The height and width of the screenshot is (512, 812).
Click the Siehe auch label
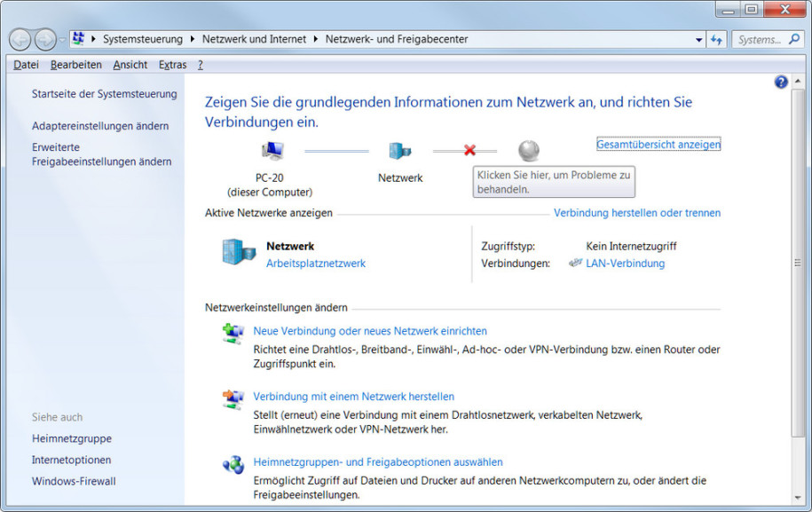[x=57, y=417]
